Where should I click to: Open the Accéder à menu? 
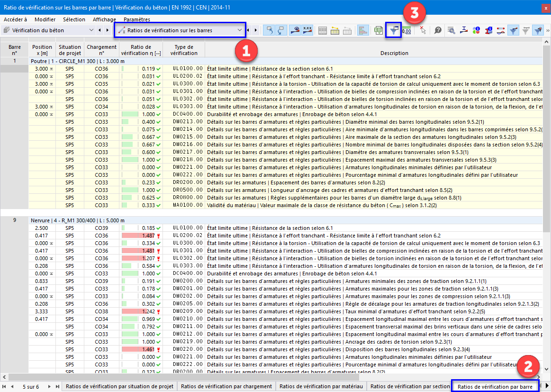15,19
